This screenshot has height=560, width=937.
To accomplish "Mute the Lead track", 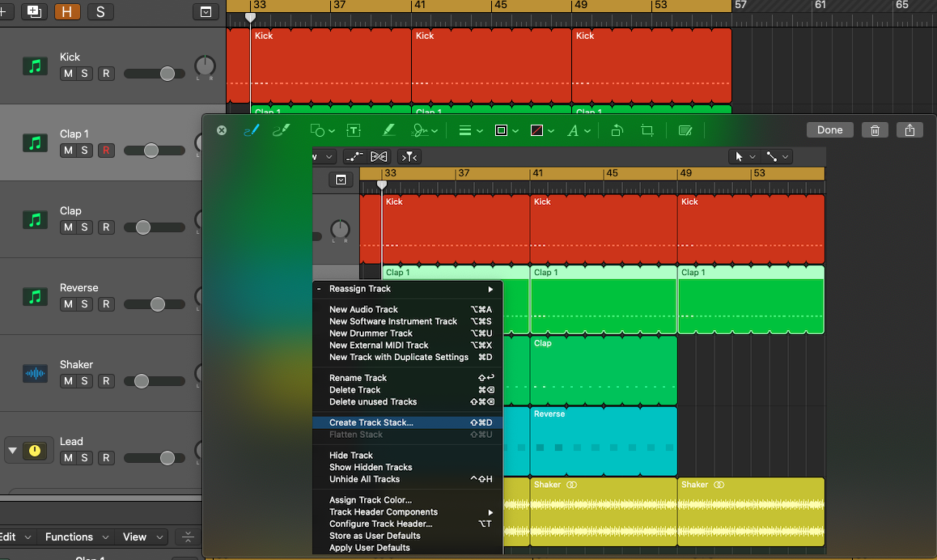I will point(68,458).
